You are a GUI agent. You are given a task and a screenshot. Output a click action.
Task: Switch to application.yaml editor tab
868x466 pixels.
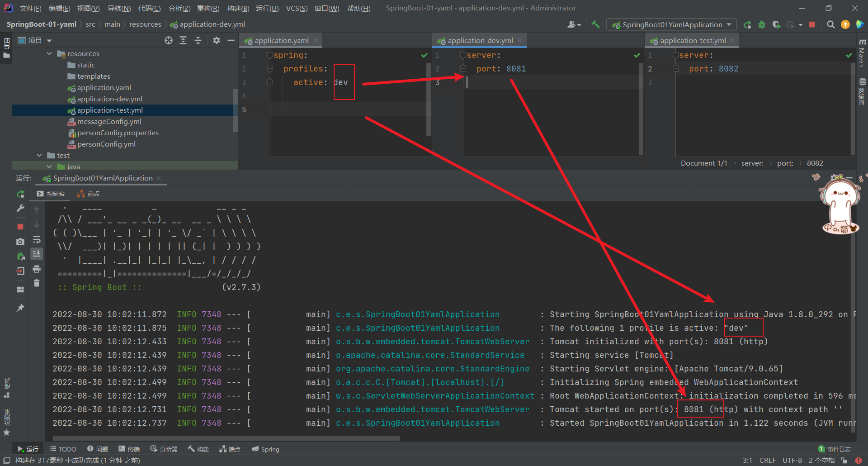click(x=281, y=40)
